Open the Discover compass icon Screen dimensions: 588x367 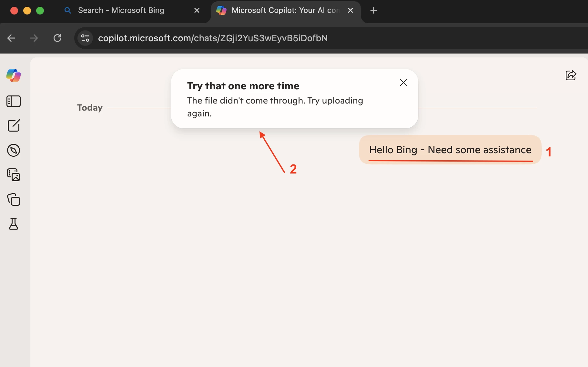14,150
